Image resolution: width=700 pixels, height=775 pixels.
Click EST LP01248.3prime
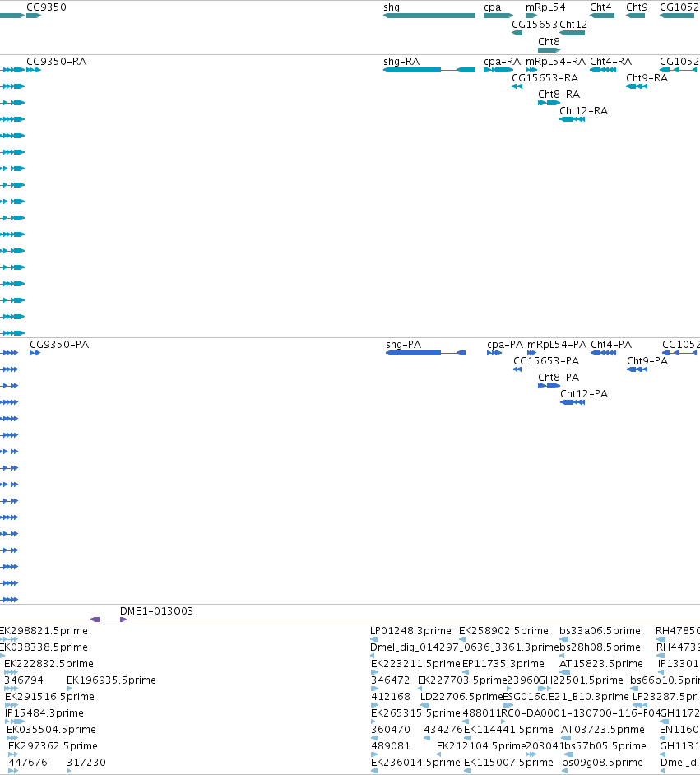(410, 631)
